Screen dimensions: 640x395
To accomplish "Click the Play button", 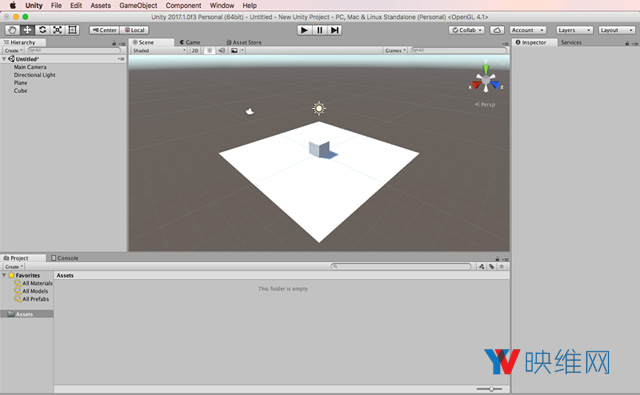I will (304, 30).
